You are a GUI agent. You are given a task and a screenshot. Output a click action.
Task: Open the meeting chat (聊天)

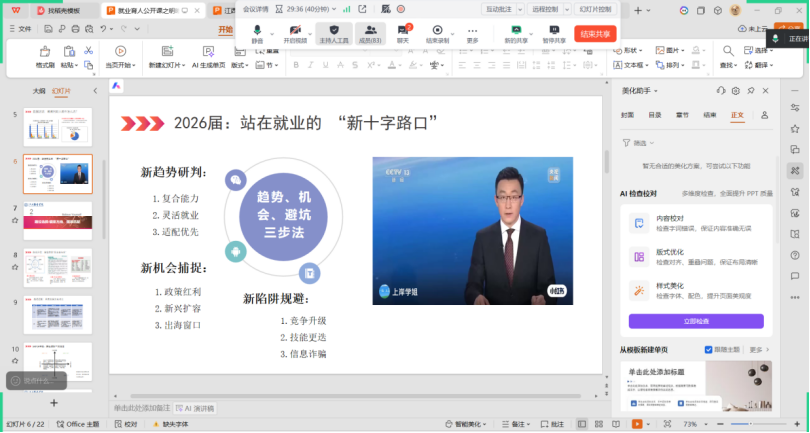coord(402,32)
